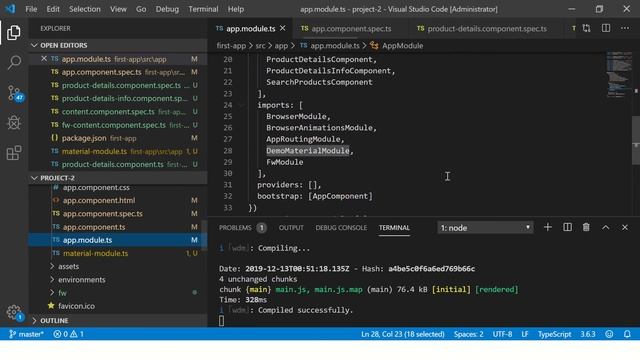Create a new terminal with plus icon

click(548, 227)
